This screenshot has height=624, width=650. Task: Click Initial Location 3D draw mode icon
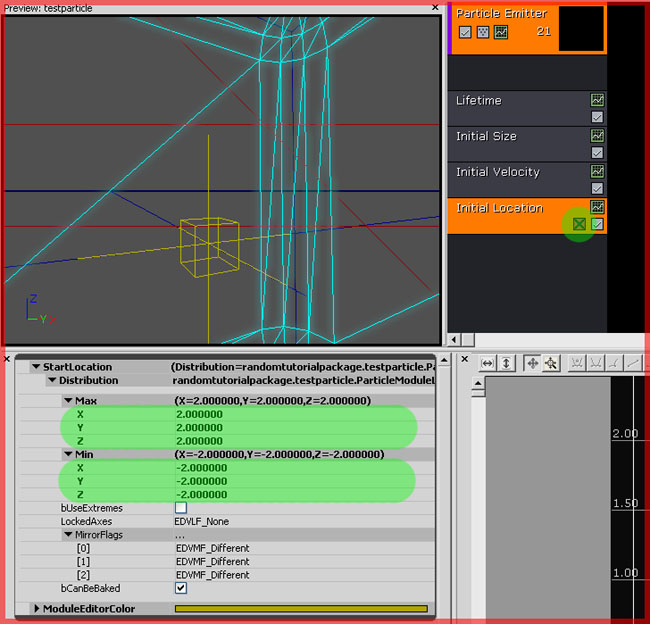click(x=579, y=224)
